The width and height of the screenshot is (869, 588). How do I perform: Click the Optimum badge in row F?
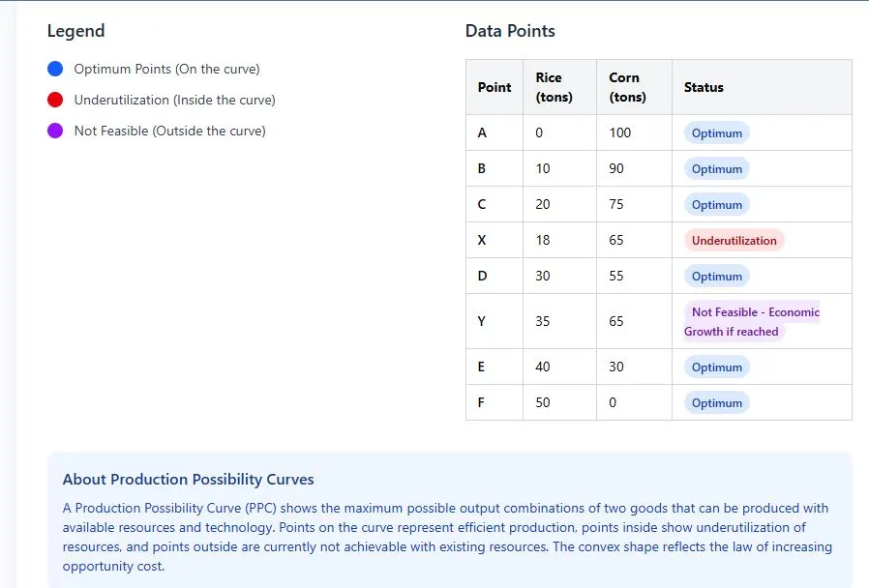(x=717, y=403)
